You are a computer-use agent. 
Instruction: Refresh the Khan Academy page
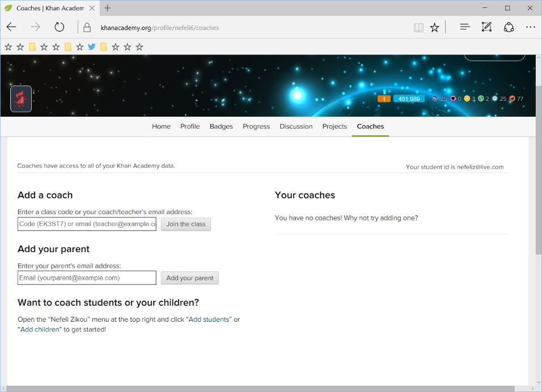pyautogui.click(x=59, y=27)
